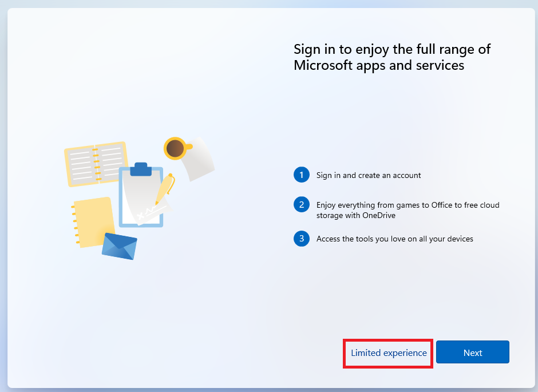Screen dimensions: 538x392
Task: Select 'Access the tools you love' text
Action: click(x=361, y=239)
